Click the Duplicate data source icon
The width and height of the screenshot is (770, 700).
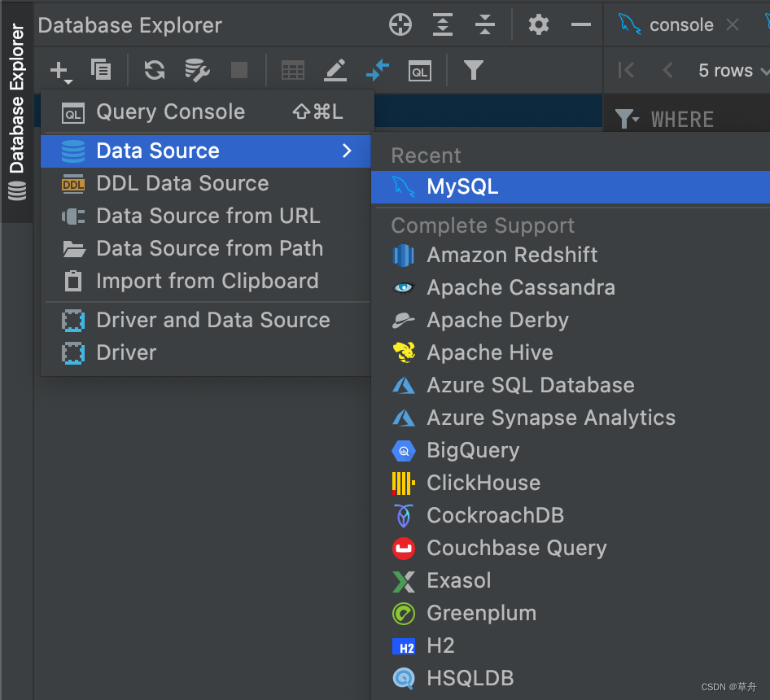click(101, 70)
